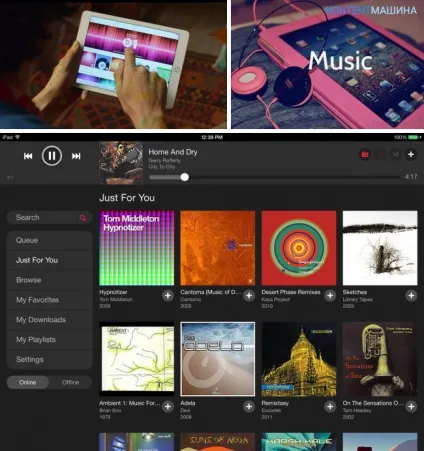Add Home And Dry using plus icon

pos(411,154)
